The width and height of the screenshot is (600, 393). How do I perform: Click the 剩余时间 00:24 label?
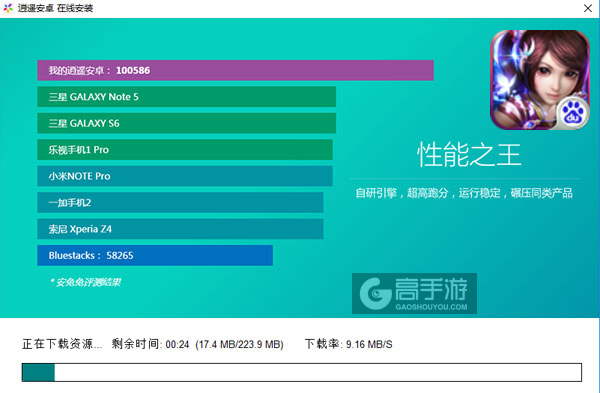[150, 344]
